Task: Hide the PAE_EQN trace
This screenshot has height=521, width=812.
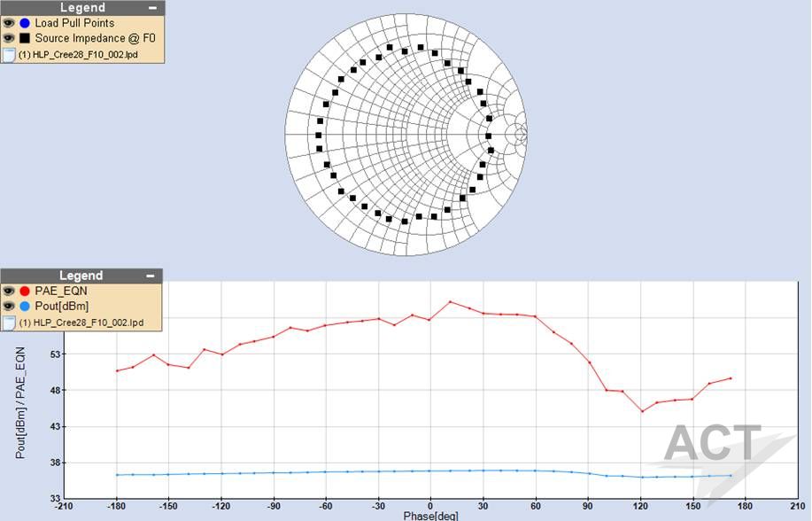Action: tap(8, 291)
